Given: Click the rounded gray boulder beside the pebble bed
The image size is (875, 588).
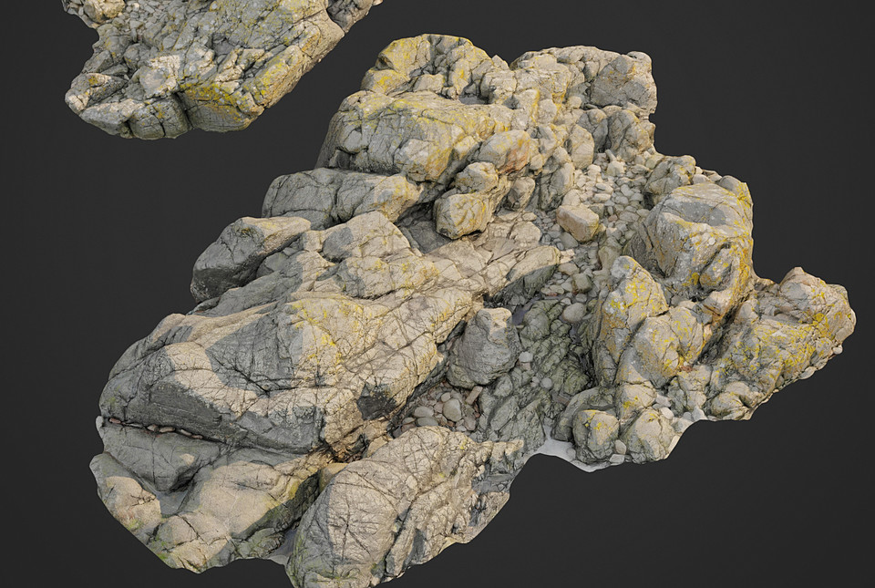Looking at the screenshot, I should point(483,348).
